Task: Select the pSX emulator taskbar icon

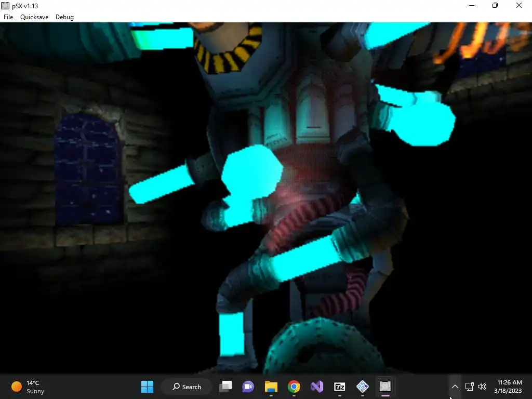Action: (x=385, y=387)
